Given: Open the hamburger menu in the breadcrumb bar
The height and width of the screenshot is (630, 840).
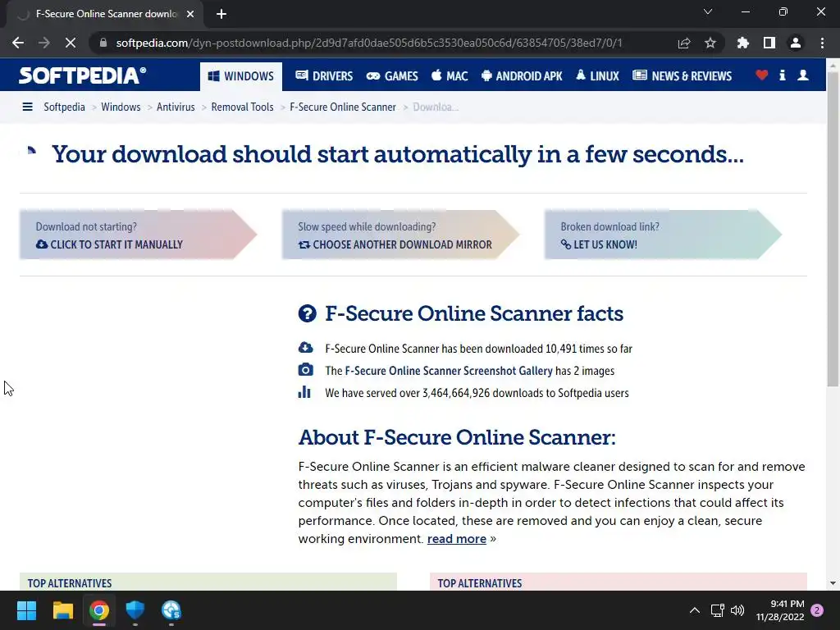Looking at the screenshot, I should click(x=27, y=107).
